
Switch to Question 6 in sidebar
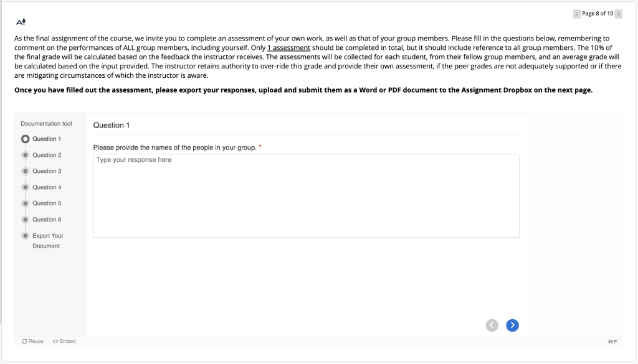click(x=46, y=220)
